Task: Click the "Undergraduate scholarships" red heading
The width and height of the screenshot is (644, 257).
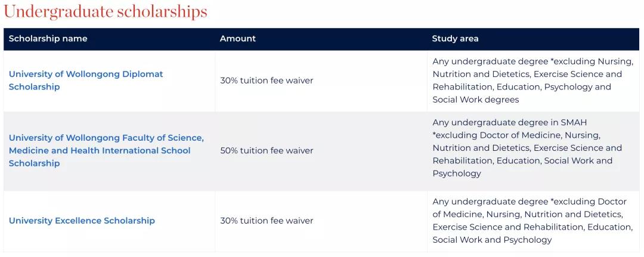Action: tap(106, 11)
